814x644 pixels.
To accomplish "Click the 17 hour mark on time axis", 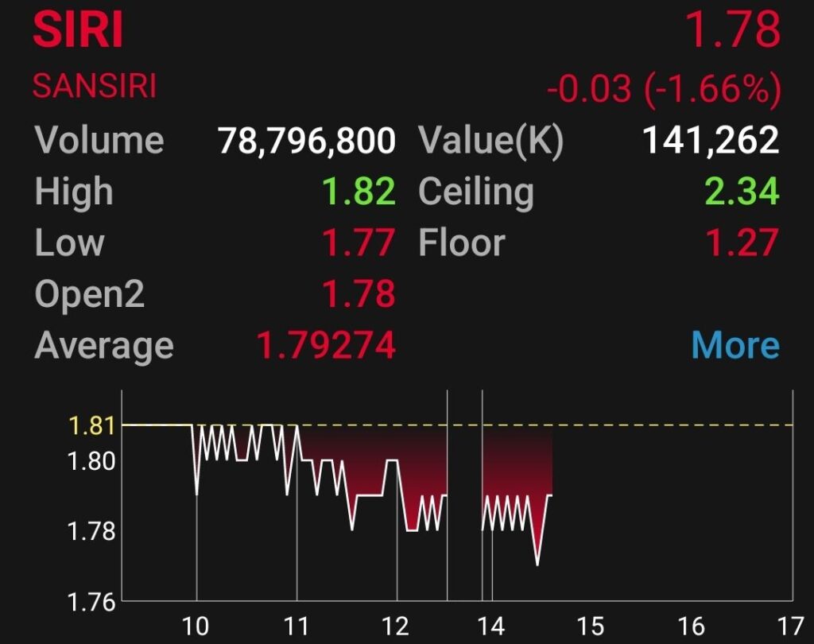I will pyautogui.click(x=791, y=627).
